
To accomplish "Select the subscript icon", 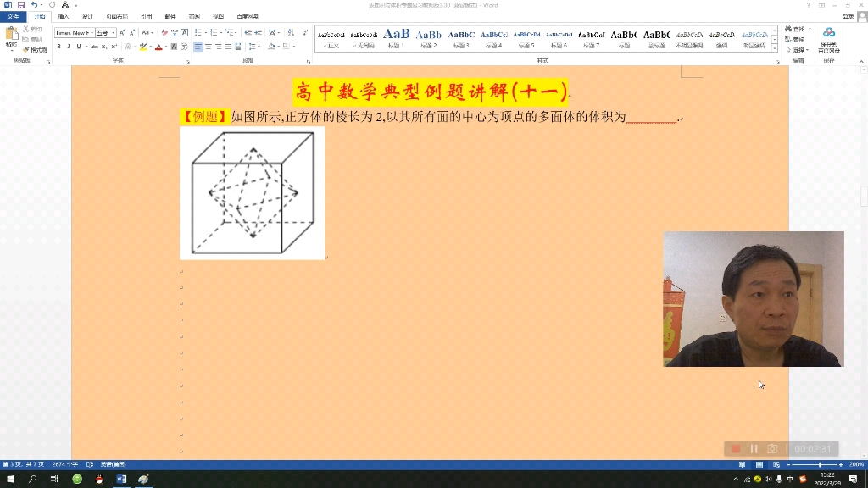I will coord(104,46).
